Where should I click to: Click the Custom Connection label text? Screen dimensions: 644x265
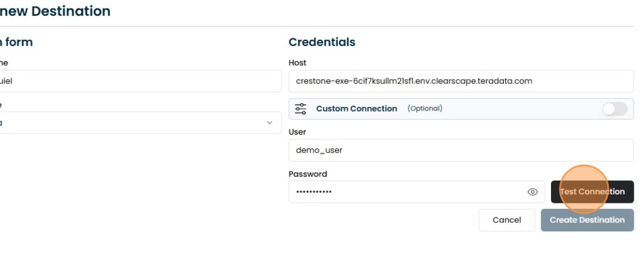356,109
